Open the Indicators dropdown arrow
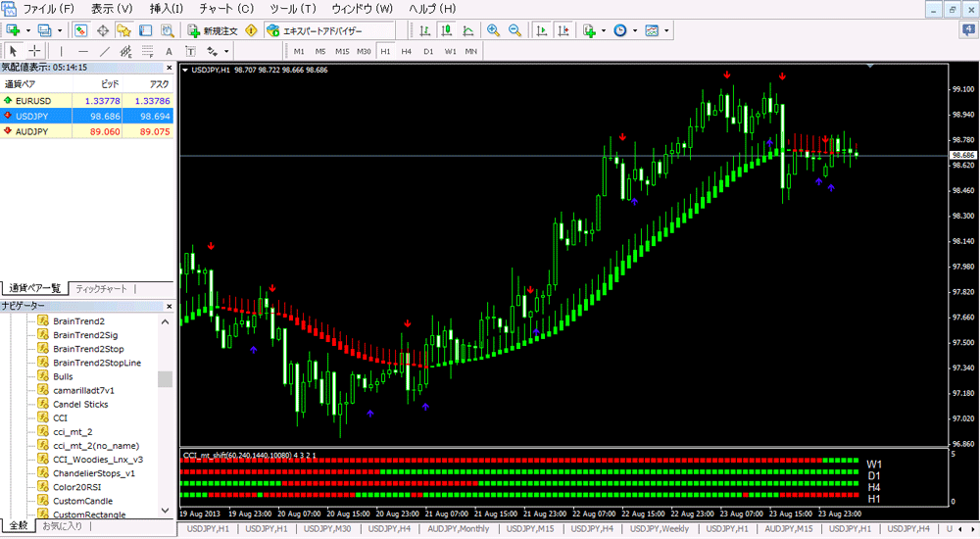This screenshot has width=980, height=539. pyautogui.click(x=604, y=30)
